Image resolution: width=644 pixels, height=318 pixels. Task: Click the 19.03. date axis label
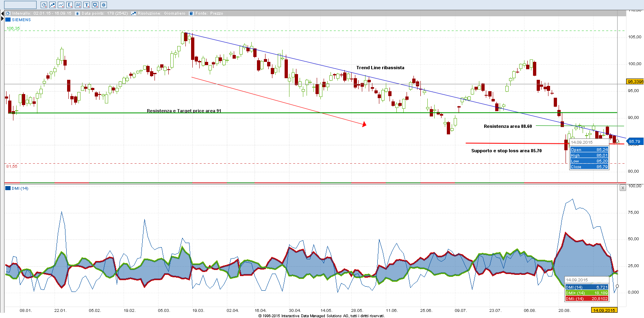pyautogui.click(x=198, y=310)
